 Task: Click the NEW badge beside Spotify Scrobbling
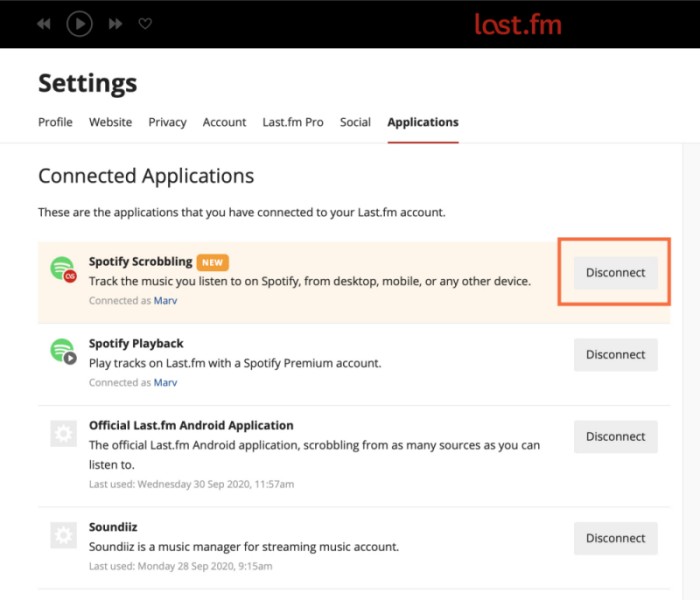pyautogui.click(x=212, y=262)
